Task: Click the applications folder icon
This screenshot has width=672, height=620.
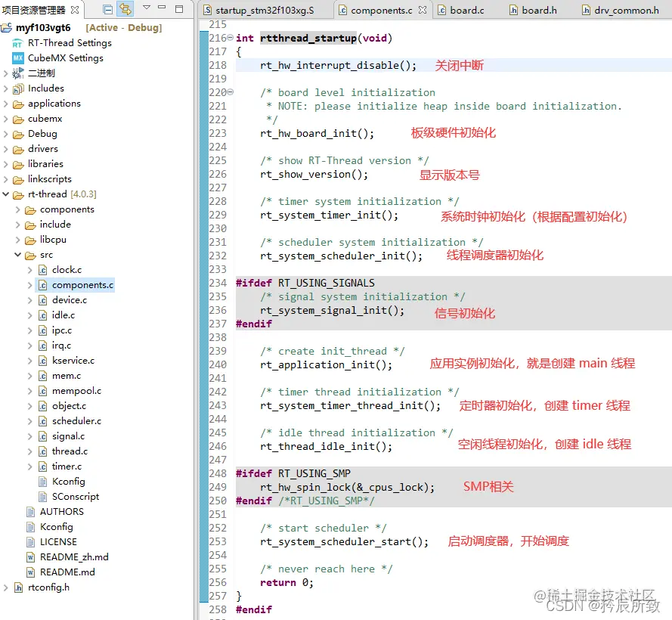Action: point(18,104)
